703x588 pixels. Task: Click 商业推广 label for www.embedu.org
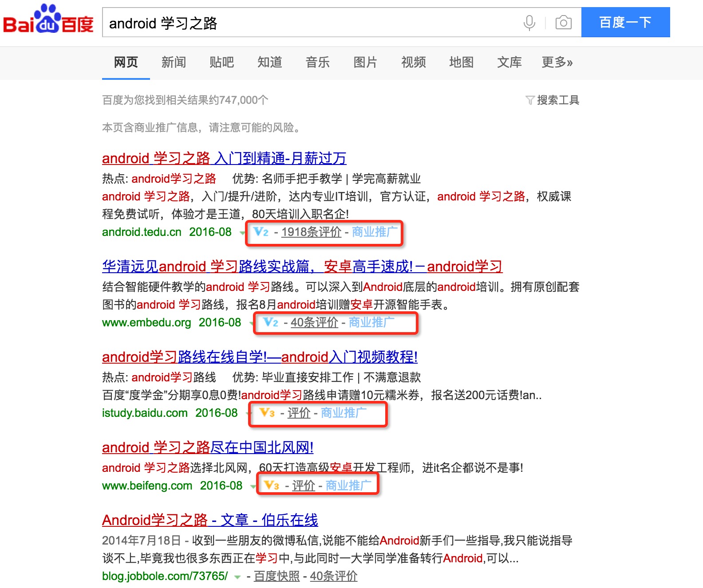coord(371,322)
